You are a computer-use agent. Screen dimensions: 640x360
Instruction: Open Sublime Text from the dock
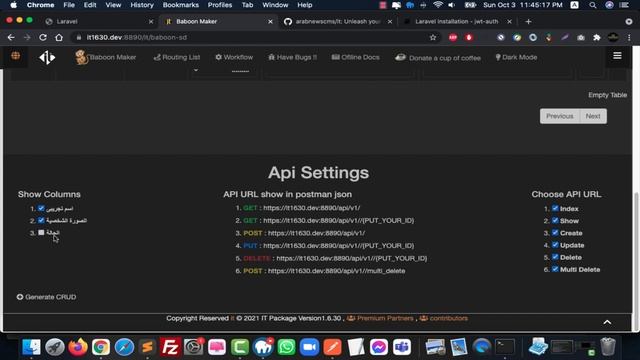tap(147, 347)
